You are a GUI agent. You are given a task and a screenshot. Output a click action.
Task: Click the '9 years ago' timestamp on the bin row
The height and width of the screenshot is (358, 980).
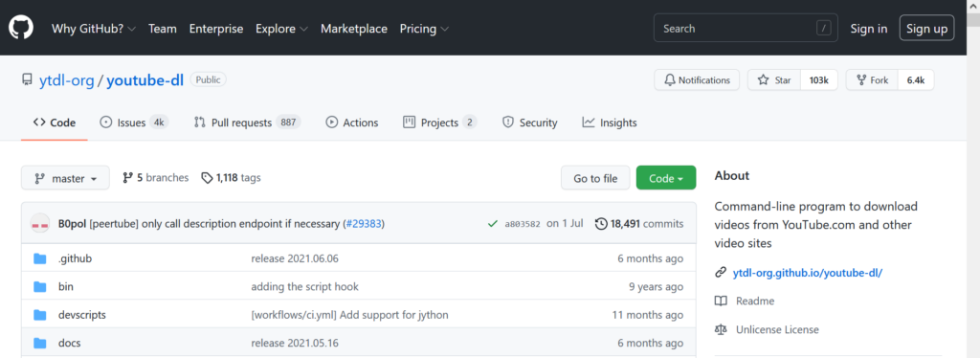point(657,287)
